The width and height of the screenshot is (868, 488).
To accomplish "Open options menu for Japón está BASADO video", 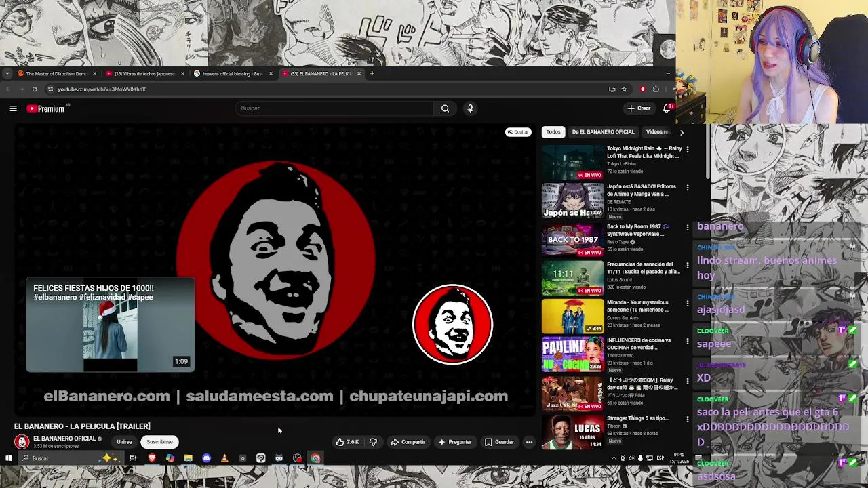I will pyautogui.click(x=687, y=188).
